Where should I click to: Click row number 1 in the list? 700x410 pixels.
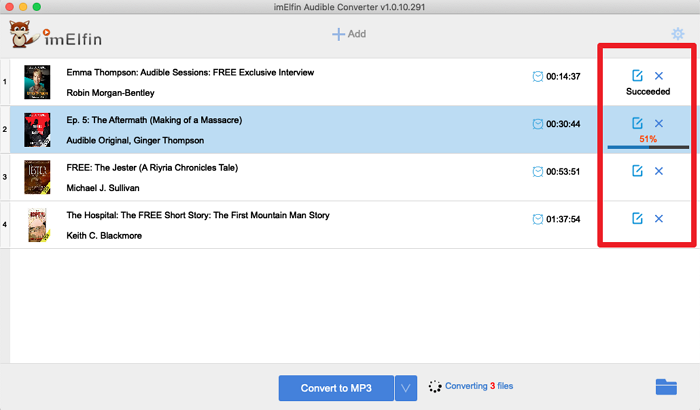[x=5, y=82]
